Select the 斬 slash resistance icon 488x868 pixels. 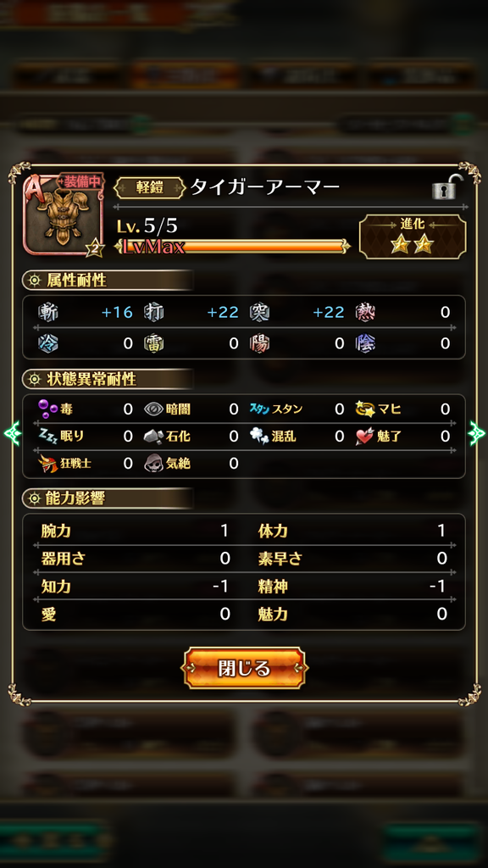[x=48, y=312]
